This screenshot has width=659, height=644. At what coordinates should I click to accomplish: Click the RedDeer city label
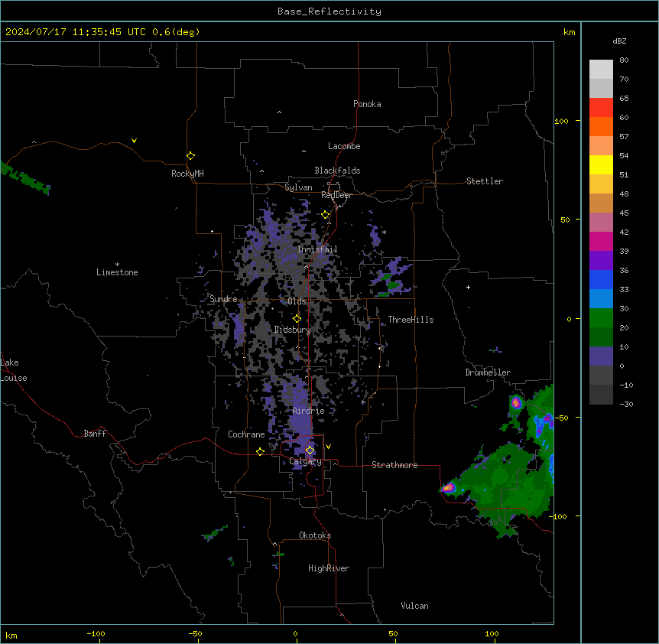336,195
